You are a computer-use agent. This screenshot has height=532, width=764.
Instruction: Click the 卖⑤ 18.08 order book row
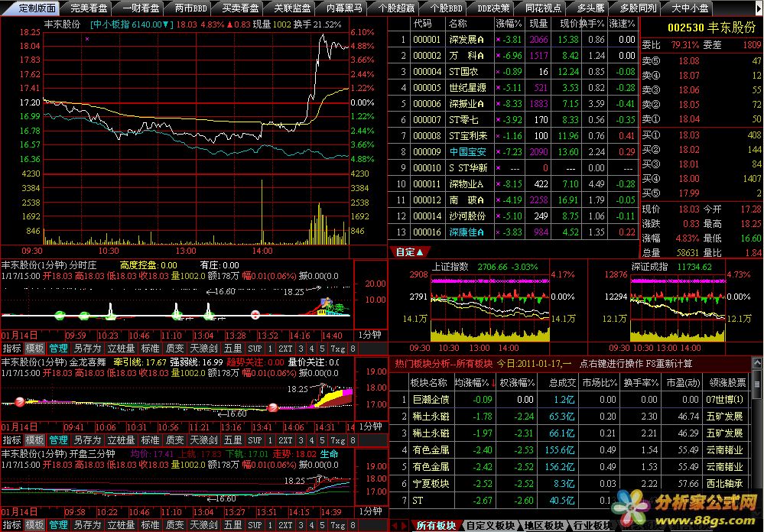[701, 61]
